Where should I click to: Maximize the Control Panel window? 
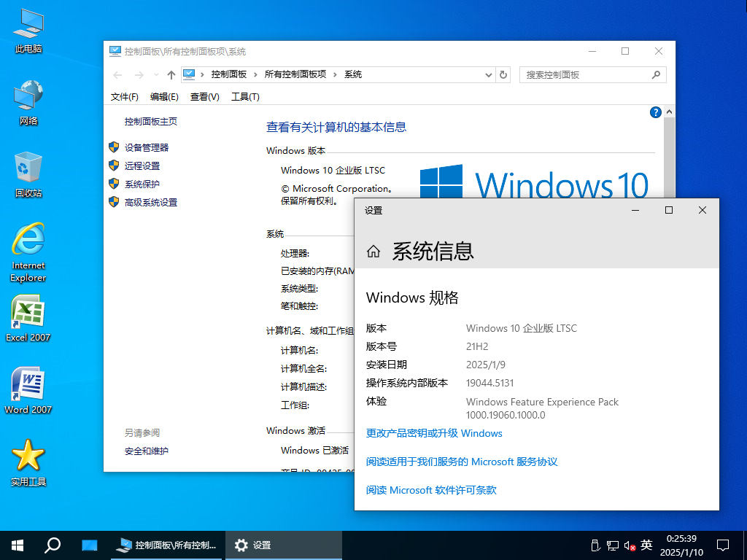[x=625, y=51]
